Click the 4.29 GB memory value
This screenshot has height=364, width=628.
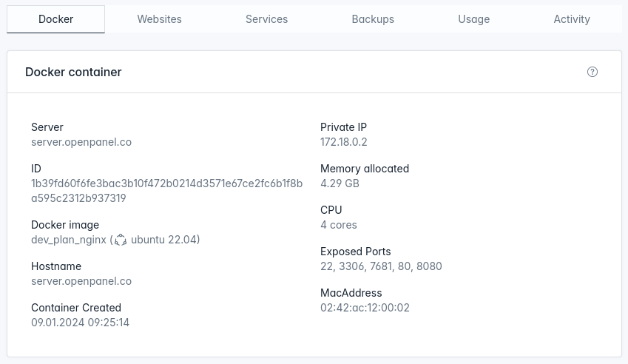pos(340,183)
